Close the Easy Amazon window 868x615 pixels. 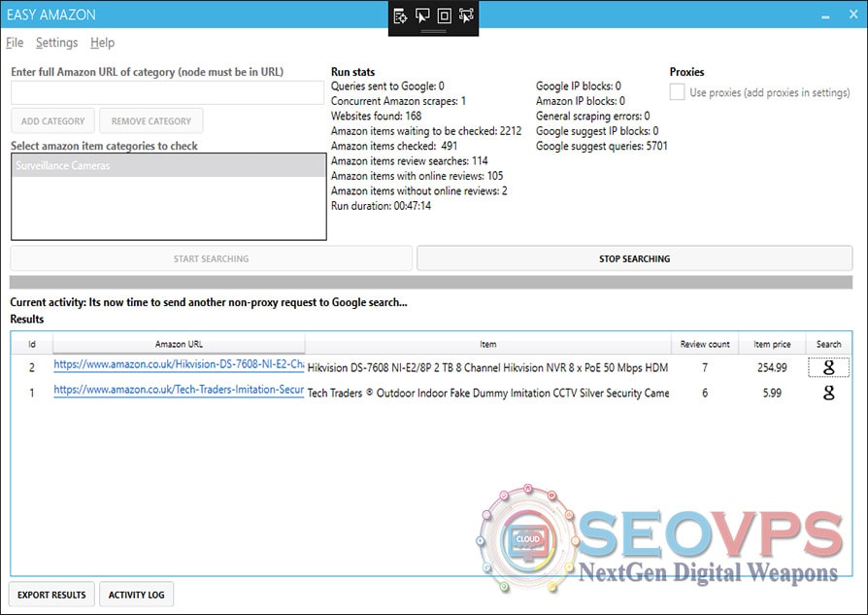click(x=853, y=15)
